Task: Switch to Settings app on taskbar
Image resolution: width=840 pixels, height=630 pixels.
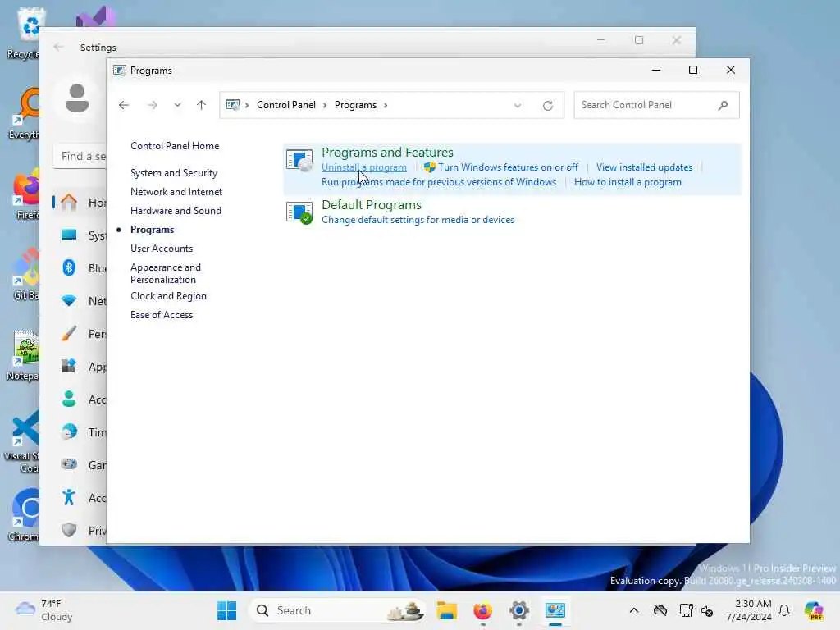Action: (519, 610)
